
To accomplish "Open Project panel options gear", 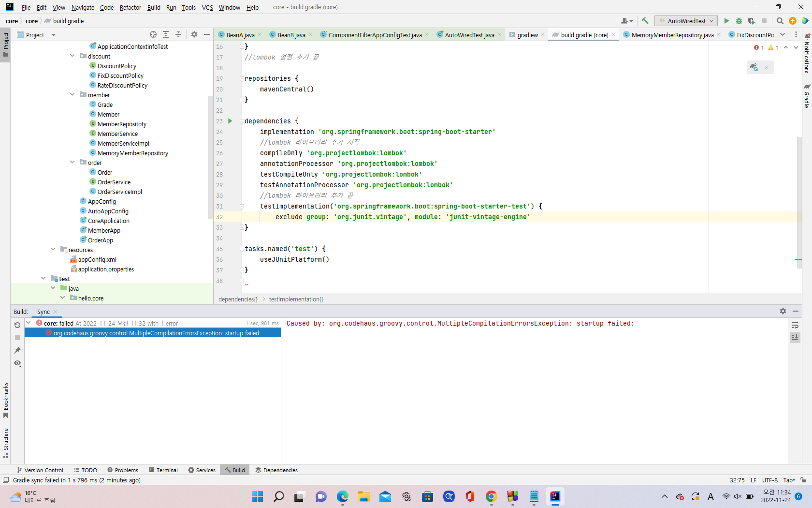I will click(x=194, y=34).
